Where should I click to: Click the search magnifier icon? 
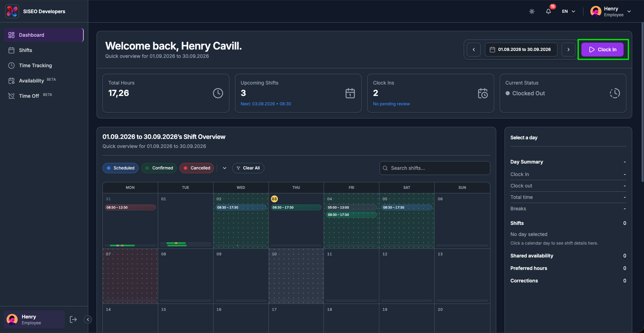385,168
